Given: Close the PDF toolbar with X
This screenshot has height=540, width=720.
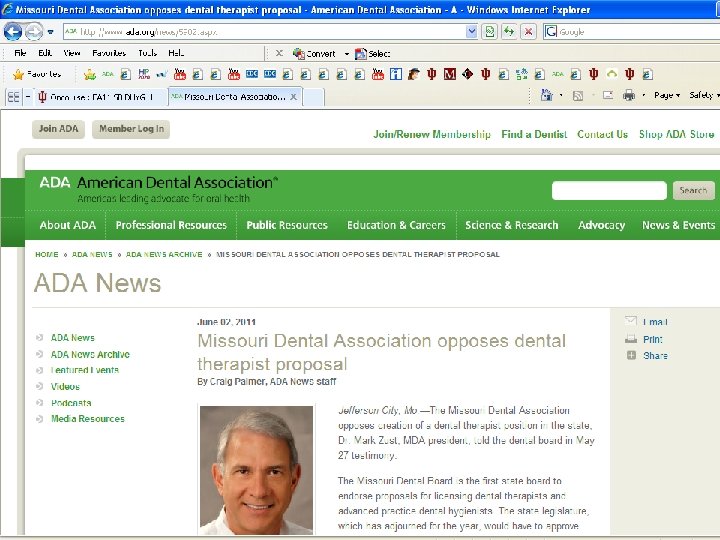Looking at the screenshot, I should 279,53.
